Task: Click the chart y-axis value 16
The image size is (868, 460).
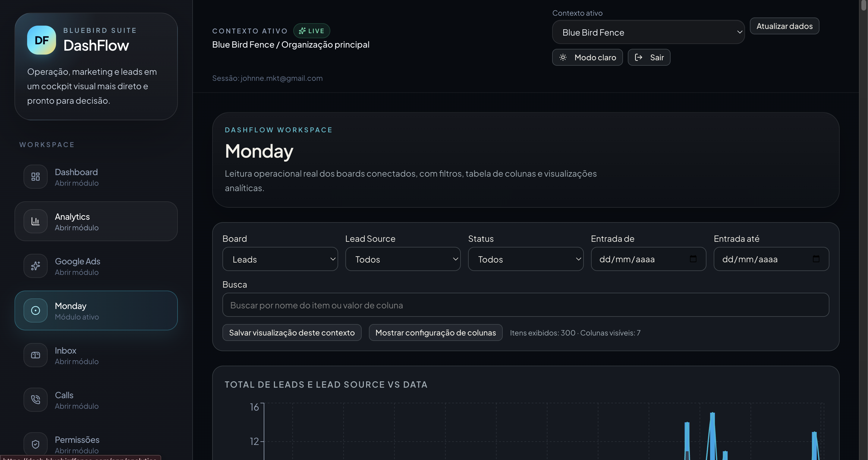Action: [x=254, y=407]
